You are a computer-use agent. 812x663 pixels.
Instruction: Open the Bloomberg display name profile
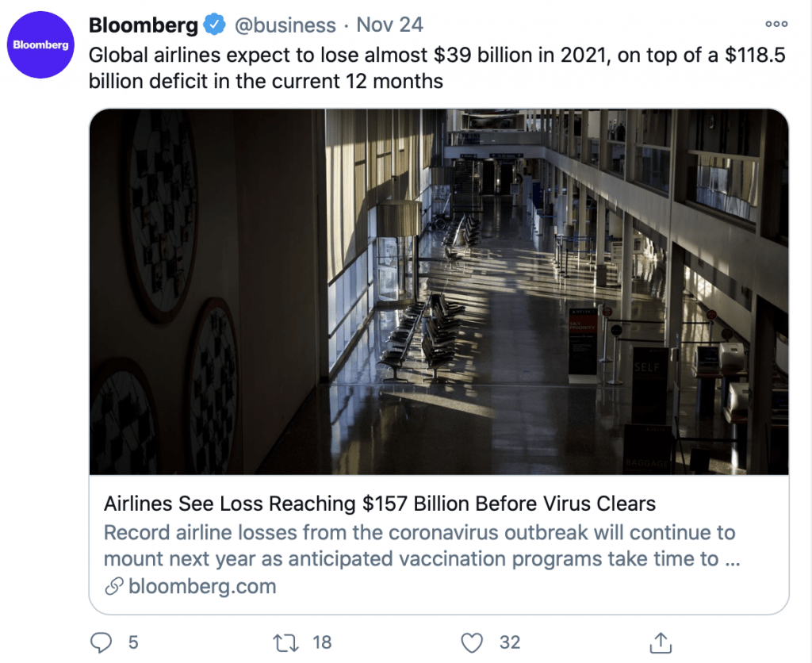(x=144, y=25)
